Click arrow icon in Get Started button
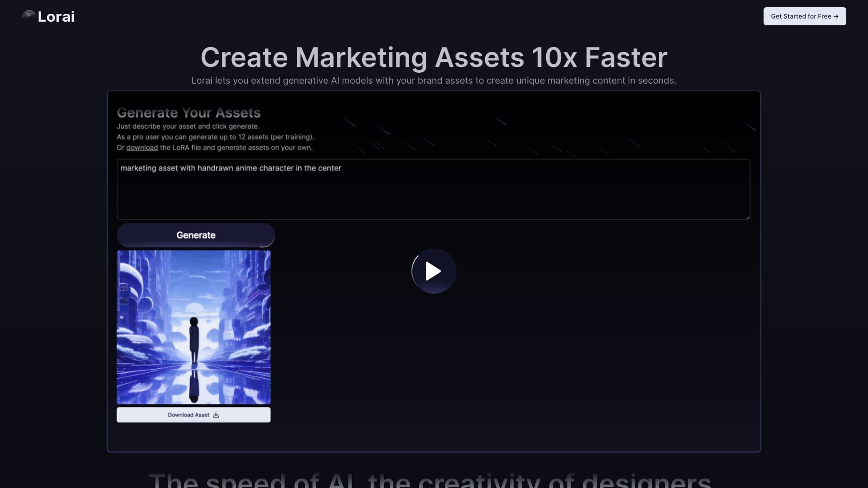 pos(836,16)
